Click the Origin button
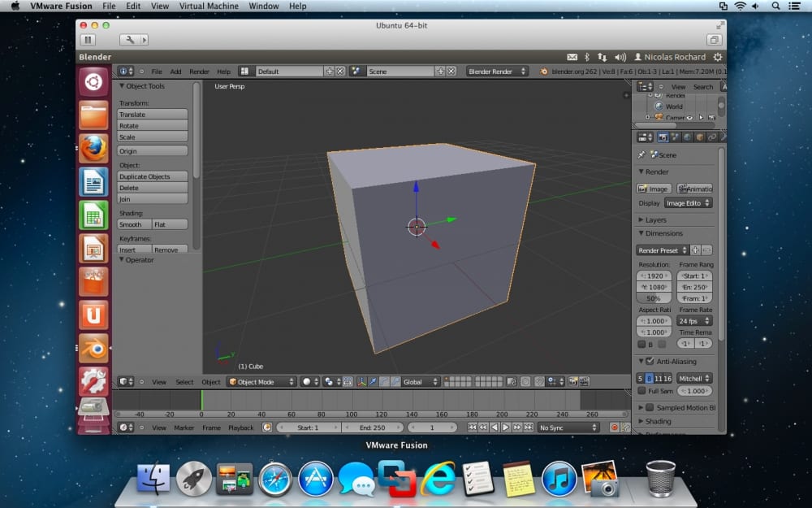Image resolution: width=812 pixels, height=508 pixels. tap(153, 151)
